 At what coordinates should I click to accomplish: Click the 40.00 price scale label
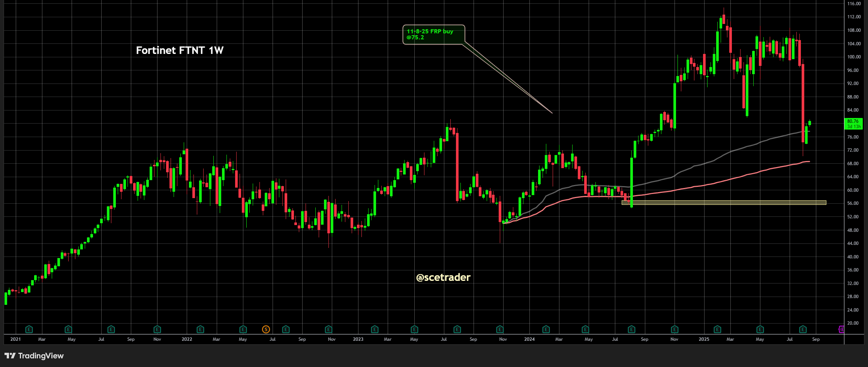click(853, 257)
